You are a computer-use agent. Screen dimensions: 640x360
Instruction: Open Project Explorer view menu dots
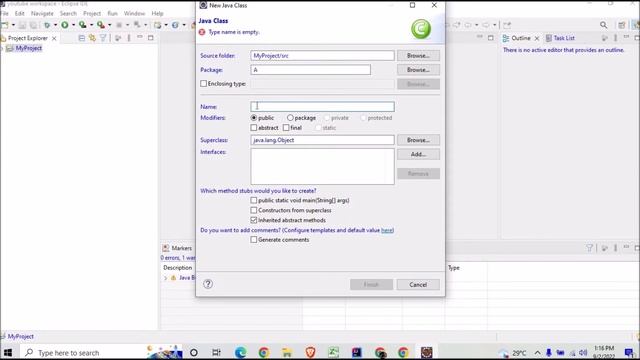point(129,38)
